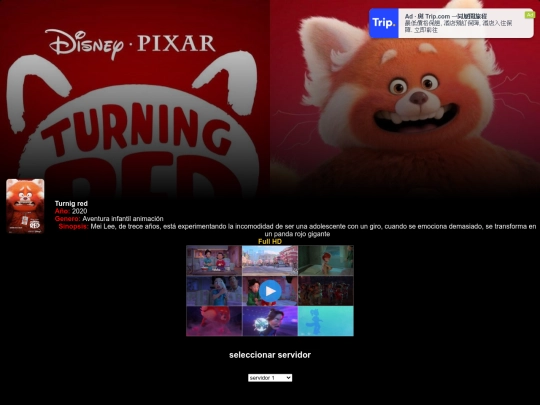Image resolution: width=540 pixels, height=405 pixels.
Task: Open the Trip.com ad banner text
Action: pyautogui.click(x=458, y=23)
